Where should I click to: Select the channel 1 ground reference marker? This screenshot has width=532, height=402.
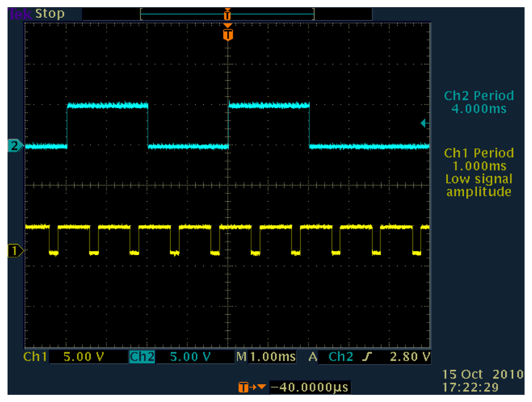point(15,251)
